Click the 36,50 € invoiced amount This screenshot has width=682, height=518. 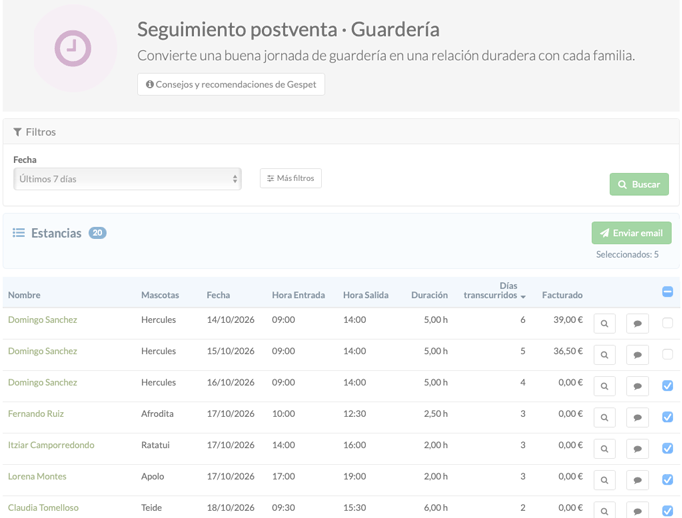click(568, 351)
